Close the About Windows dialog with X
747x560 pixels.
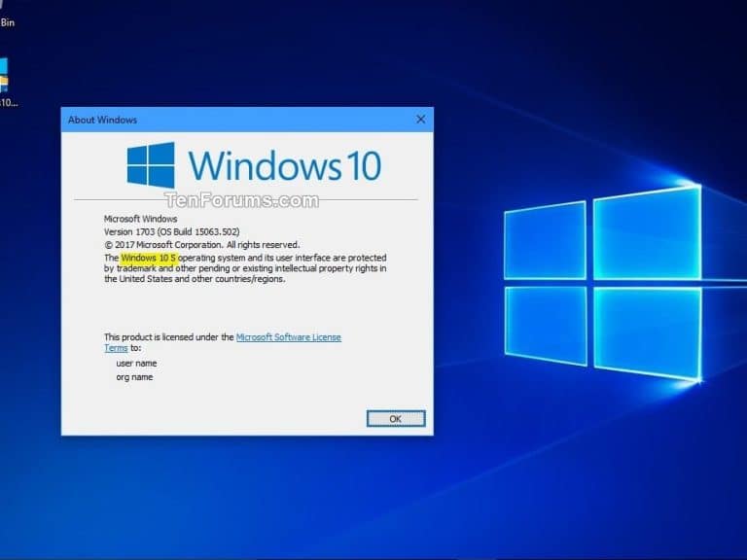click(420, 120)
